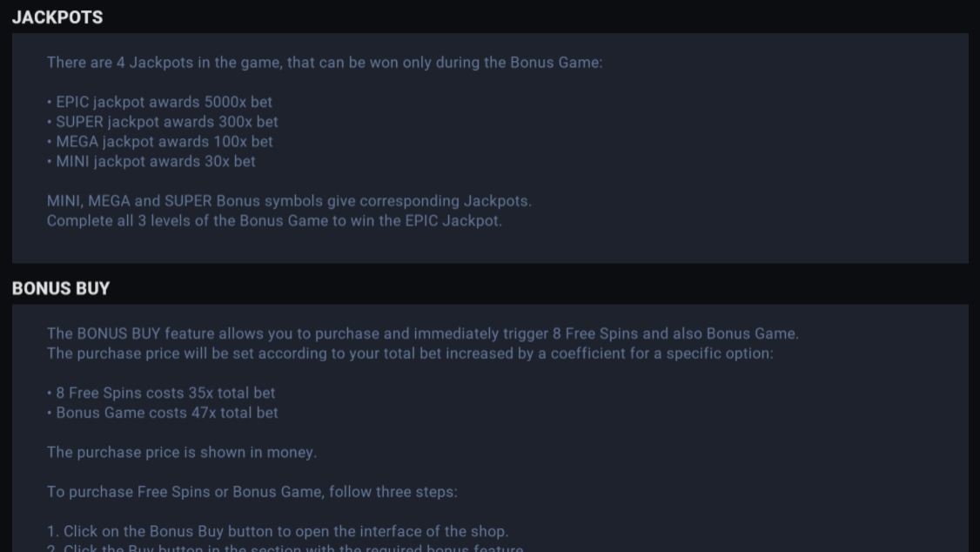Click the words Bonus Game in the jackpots intro
The height and width of the screenshot is (552, 980).
(554, 63)
